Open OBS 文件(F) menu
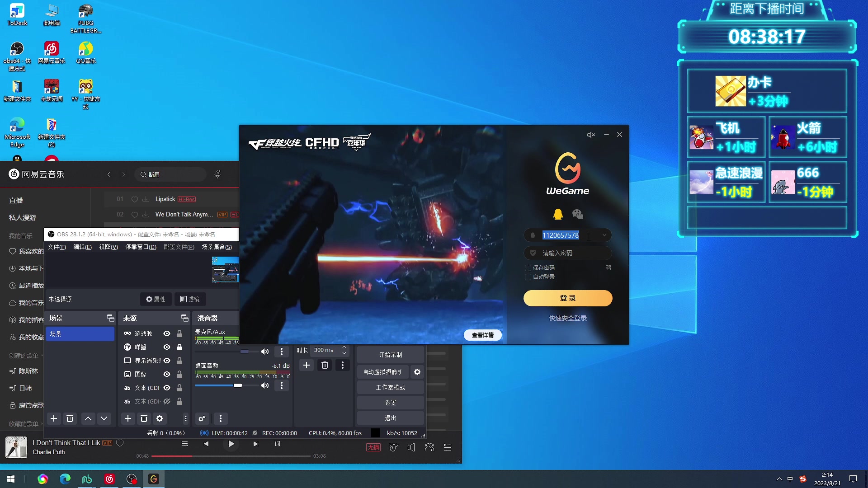 coord(57,247)
